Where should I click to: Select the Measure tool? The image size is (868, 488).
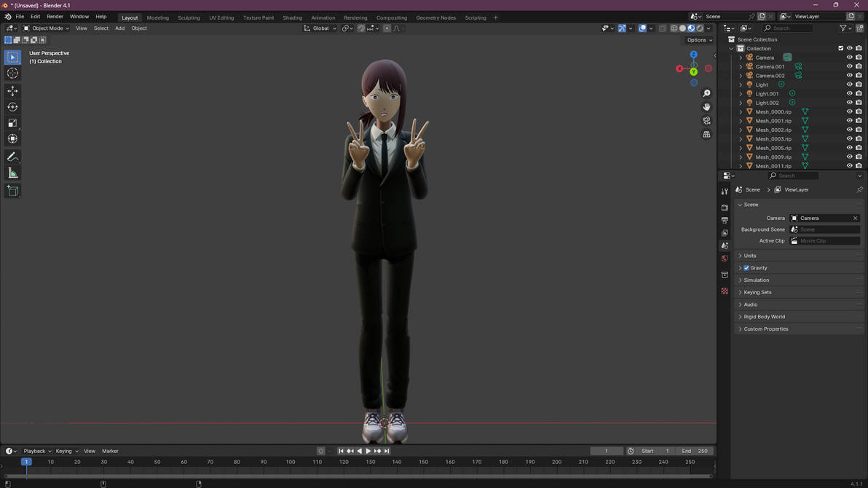pyautogui.click(x=12, y=173)
